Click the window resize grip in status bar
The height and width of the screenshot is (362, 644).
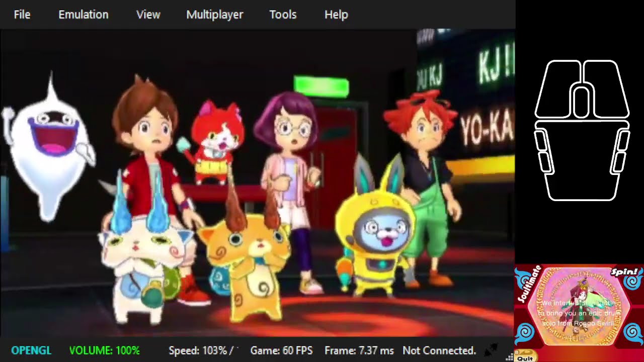(509, 356)
